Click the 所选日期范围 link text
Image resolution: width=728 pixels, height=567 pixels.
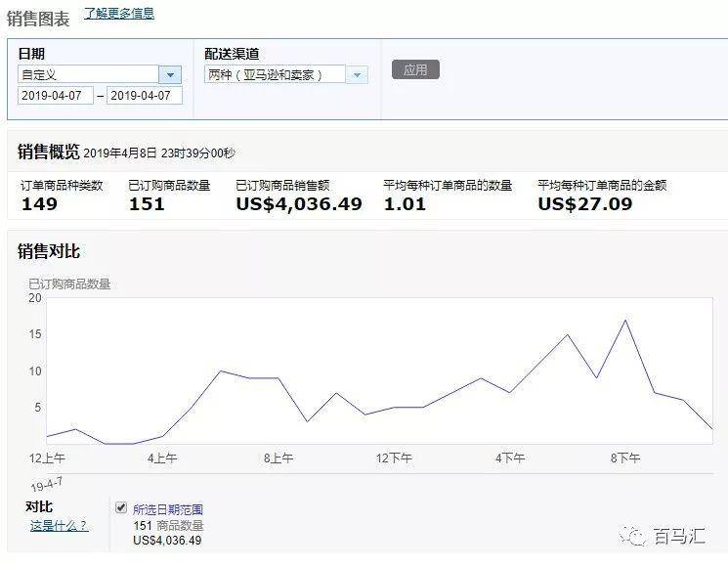168,509
